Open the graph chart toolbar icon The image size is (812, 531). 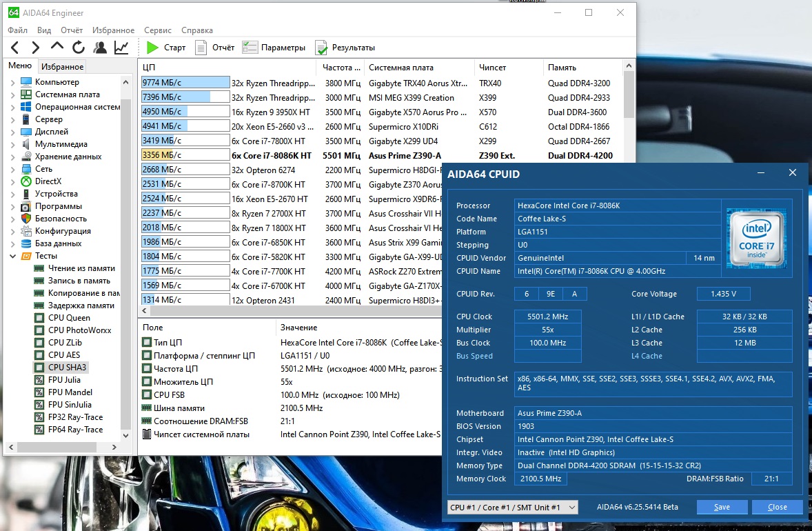click(x=121, y=48)
